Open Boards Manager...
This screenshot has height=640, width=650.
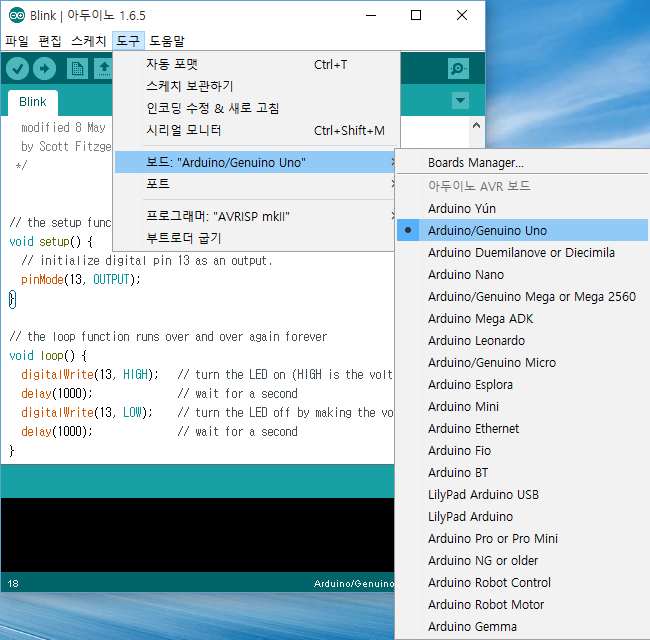click(x=522, y=162)
